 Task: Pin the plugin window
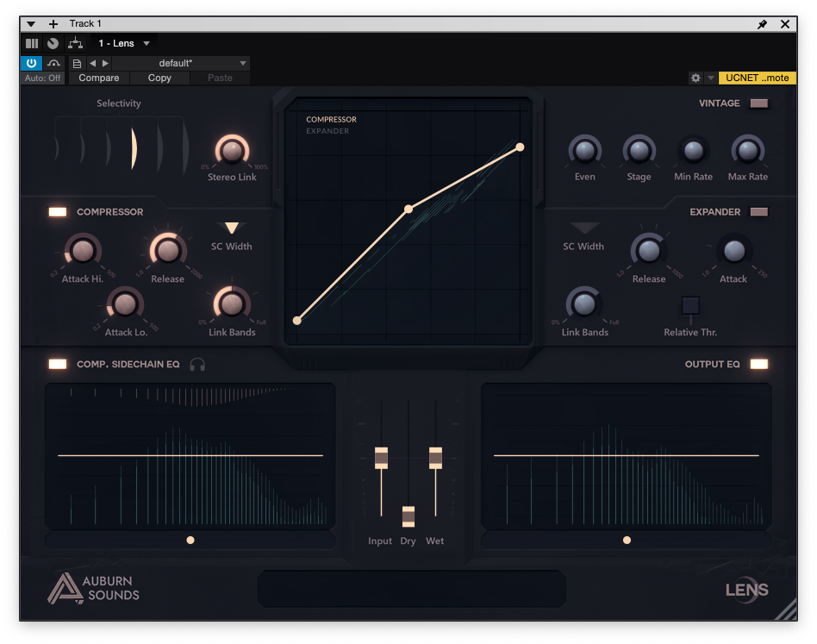(762, 24)
